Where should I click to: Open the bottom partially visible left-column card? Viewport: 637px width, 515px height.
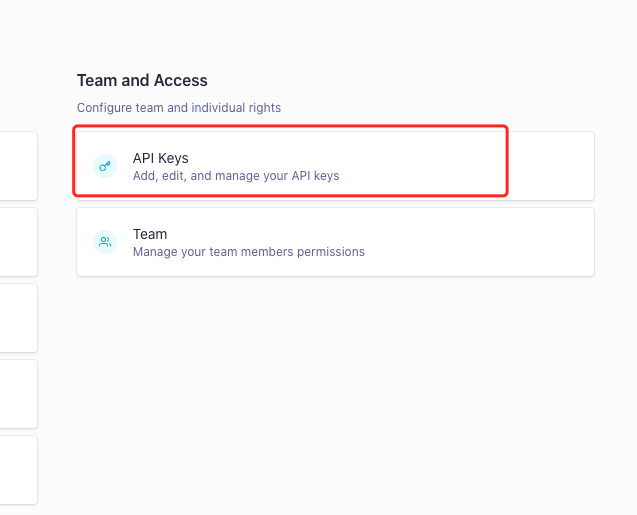(18, 470)
